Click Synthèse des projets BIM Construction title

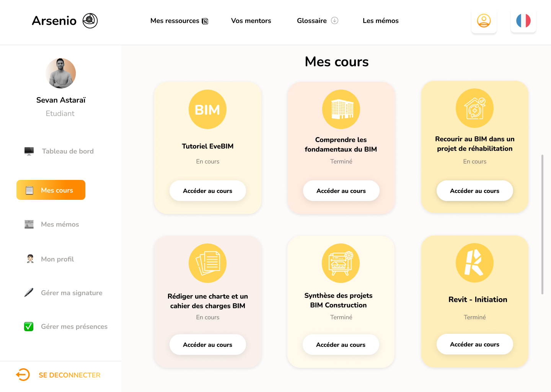click(x=339, y=300)
